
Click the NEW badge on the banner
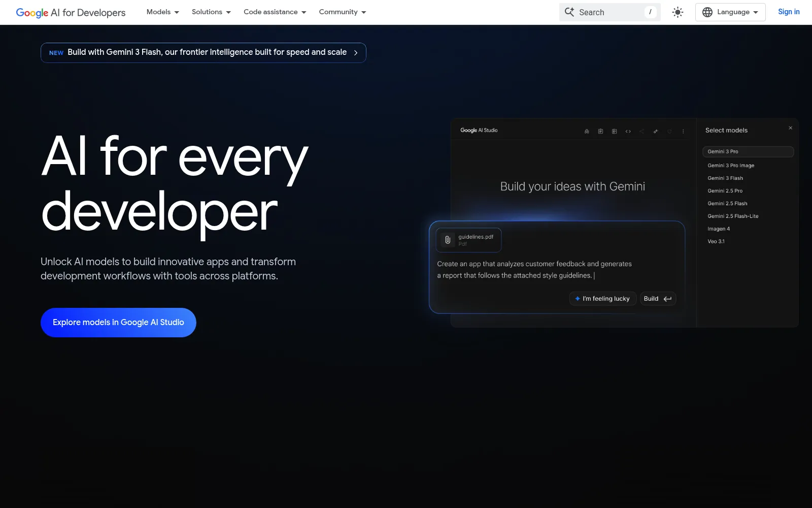tap(56, 53)
